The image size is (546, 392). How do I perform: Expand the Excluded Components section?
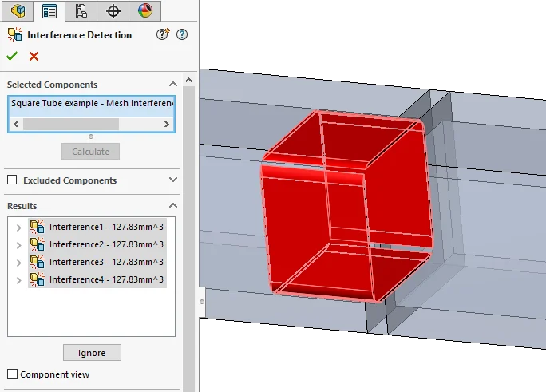pyautogui.click(x=173, y=180)
